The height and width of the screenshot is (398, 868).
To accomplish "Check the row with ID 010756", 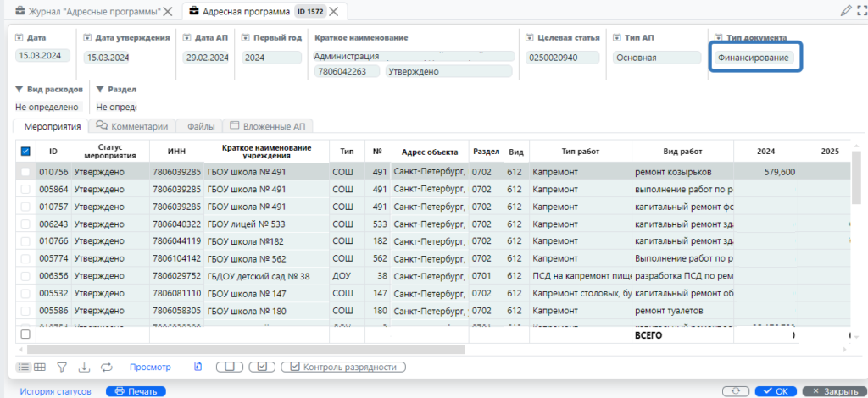I will pos(25,172).
